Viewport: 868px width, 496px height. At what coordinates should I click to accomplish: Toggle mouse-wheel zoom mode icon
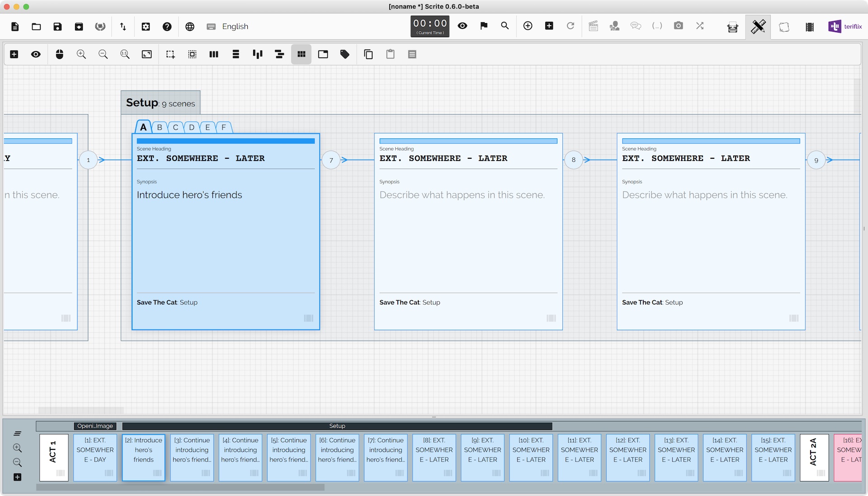click(59, 54)
